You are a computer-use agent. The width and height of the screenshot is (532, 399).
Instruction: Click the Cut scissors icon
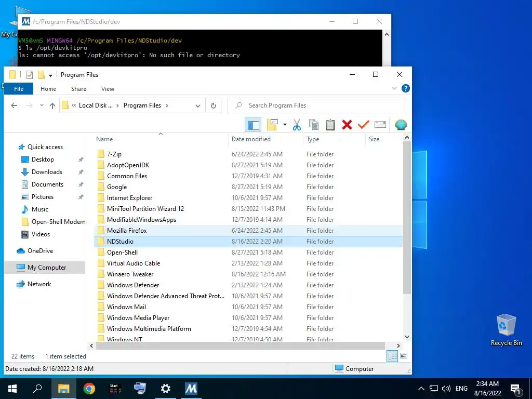297,125
